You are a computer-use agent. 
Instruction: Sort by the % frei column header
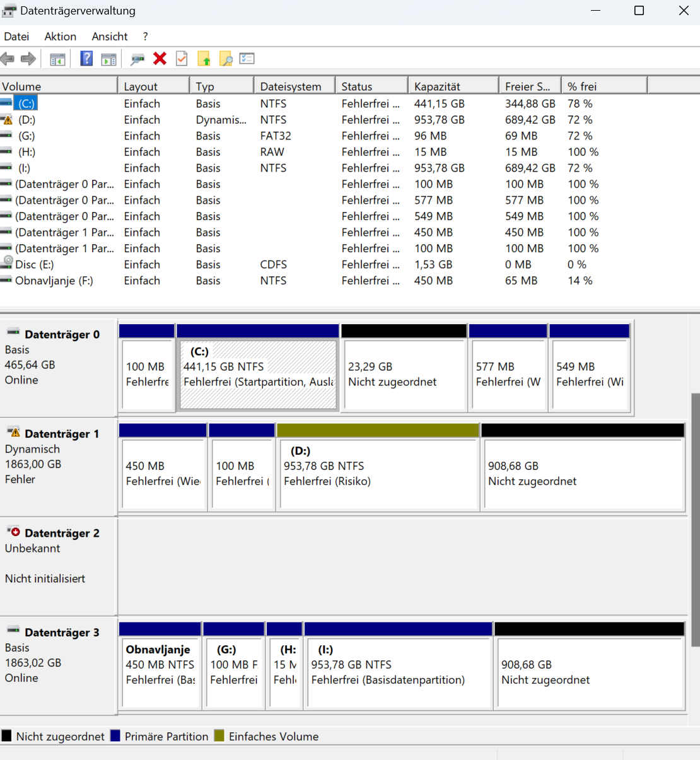[x=605, y=86]
